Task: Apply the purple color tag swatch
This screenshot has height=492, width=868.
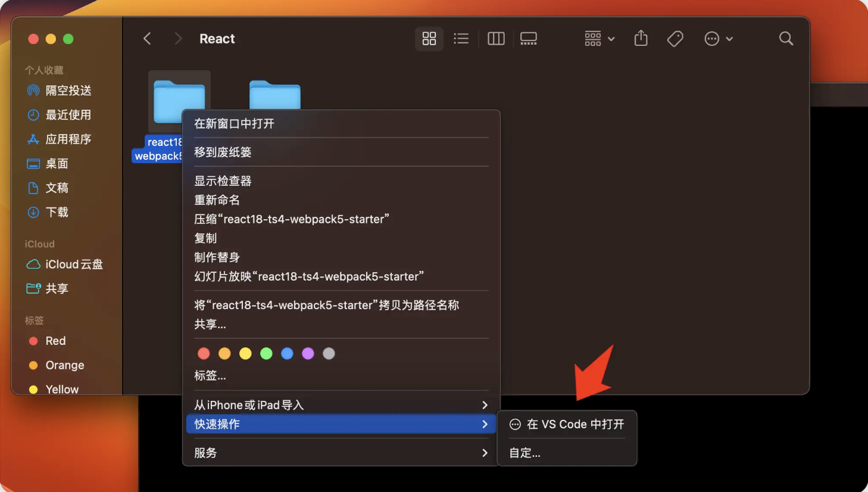Action: [x=308, y=354]
